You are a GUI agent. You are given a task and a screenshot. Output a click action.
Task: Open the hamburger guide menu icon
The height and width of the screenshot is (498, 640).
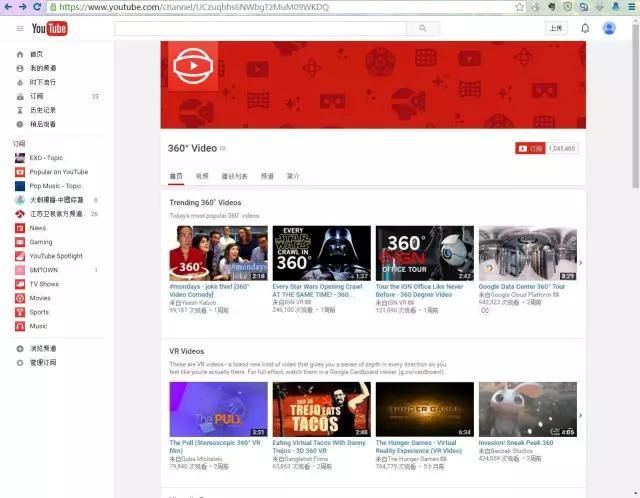(20, 28)
